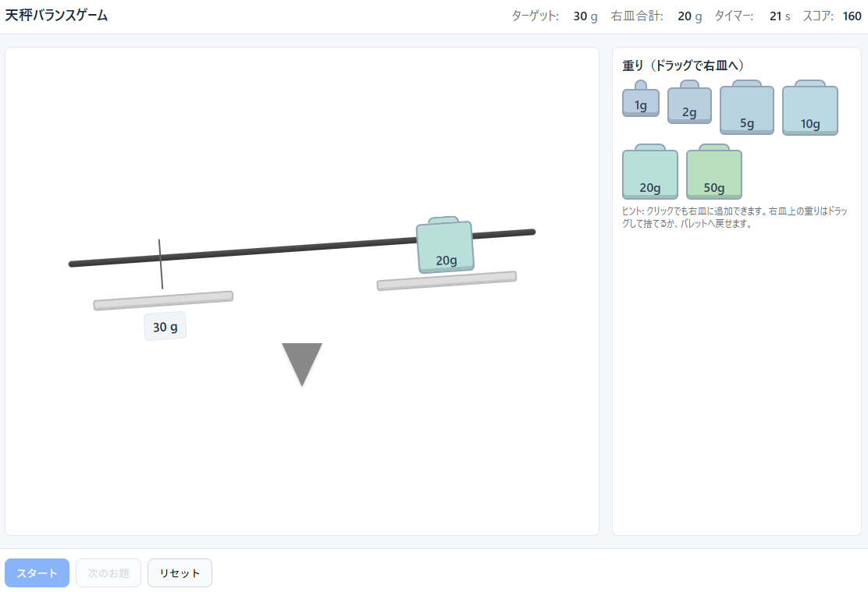Click the 天秤バランスゲーム title
This screenshot has height=592, width=868.
tap(56, 16)
